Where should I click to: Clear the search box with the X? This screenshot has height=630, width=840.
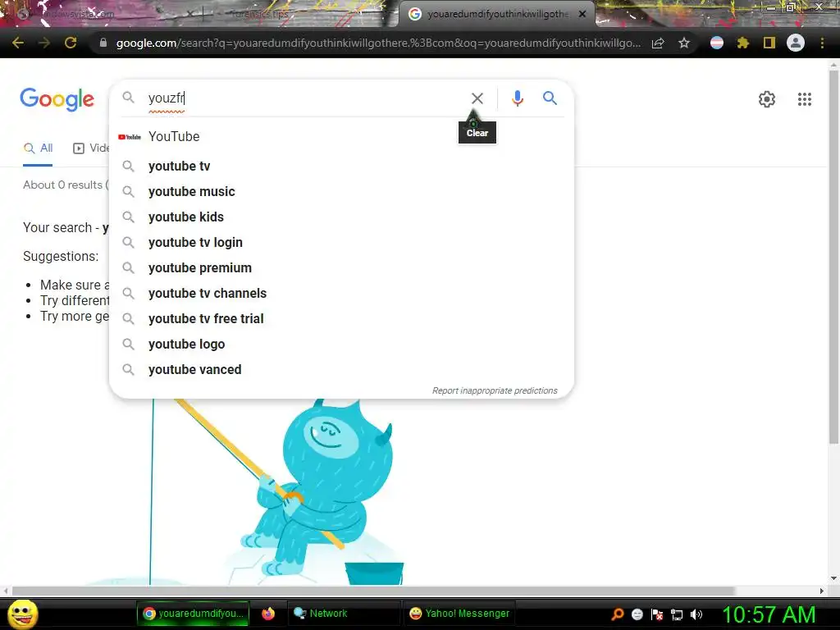477,98
